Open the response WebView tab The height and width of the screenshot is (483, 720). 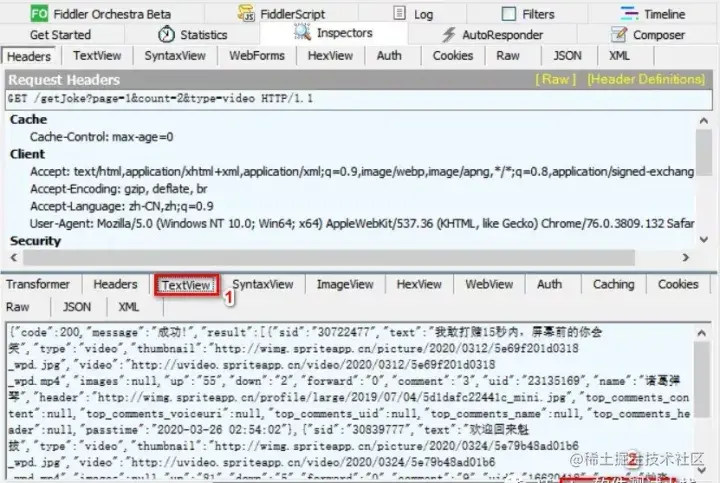(x=489, y=284)
